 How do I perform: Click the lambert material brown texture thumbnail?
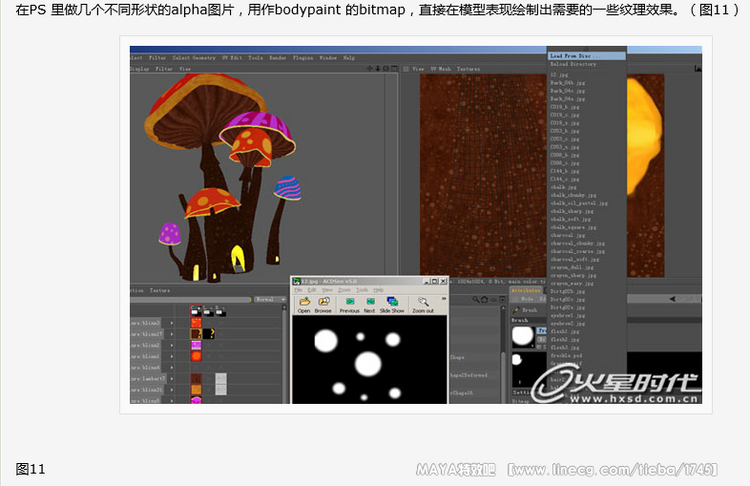196,378
